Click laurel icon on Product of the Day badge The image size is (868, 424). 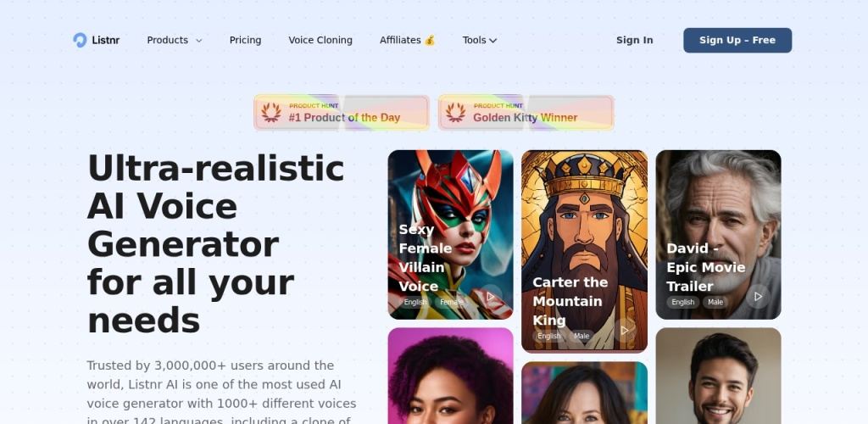pyautogui.click(x=271, y=113)
